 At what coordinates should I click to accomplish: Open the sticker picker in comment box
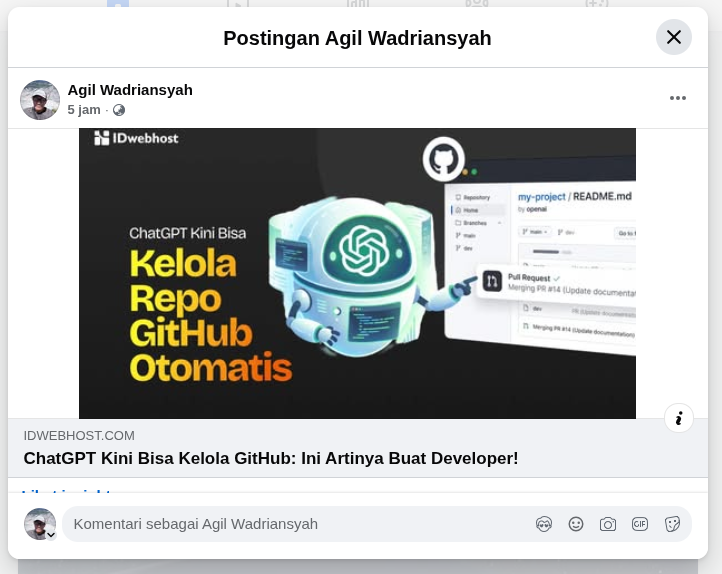(x=672, y=524)
